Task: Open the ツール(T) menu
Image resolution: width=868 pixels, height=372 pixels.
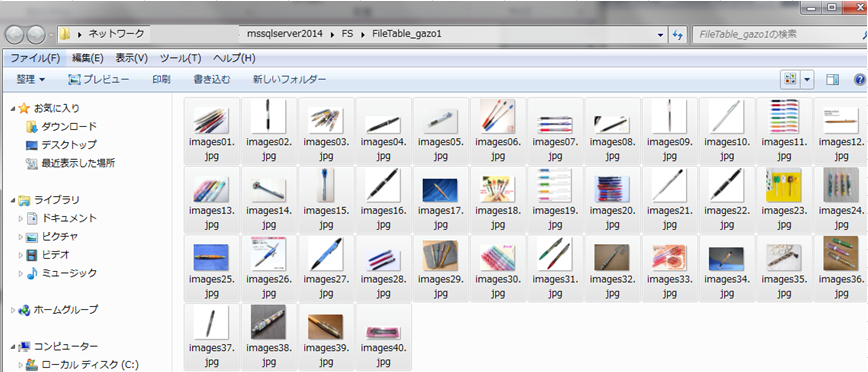Action: [180, 58]
